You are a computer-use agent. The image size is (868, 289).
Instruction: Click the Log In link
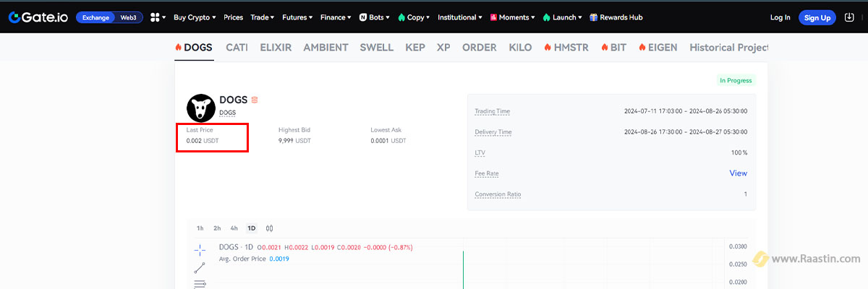click(x=780, y=17)
